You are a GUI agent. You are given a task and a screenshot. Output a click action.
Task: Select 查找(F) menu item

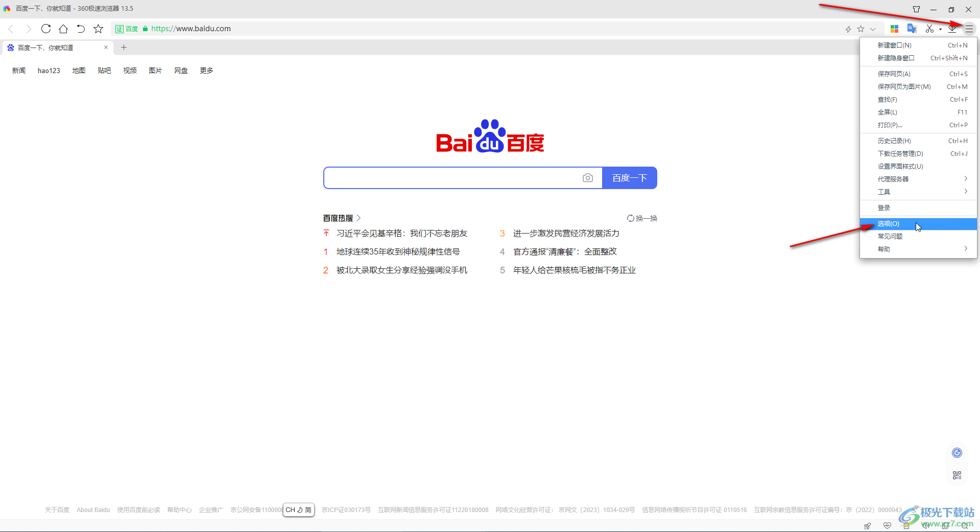pyautogui.click(x=918, y=100)
